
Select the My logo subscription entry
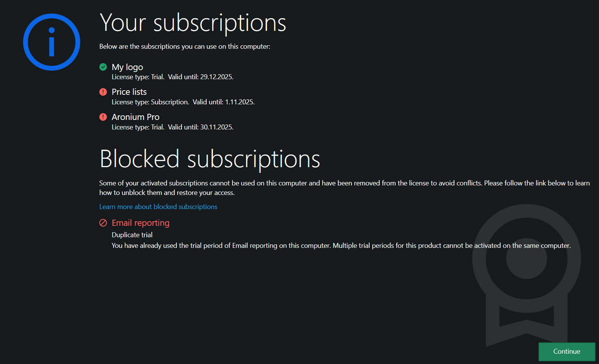tap(127, 67)
